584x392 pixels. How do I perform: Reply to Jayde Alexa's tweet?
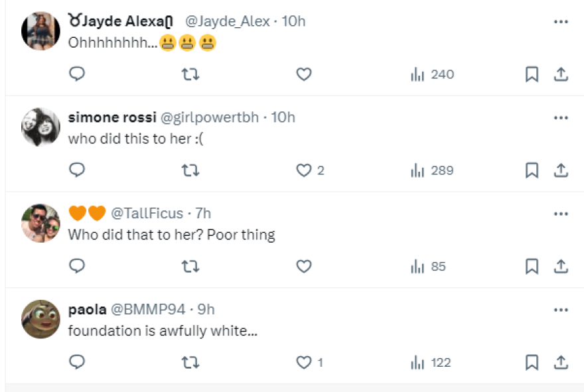pyautogui.click(x=77, y=74)
